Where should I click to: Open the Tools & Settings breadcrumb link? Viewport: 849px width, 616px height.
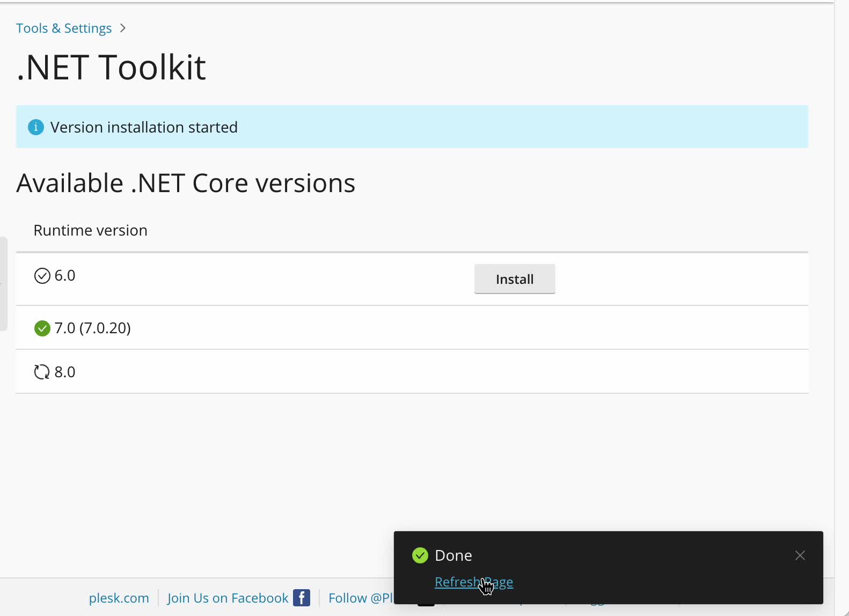(64, 28)
